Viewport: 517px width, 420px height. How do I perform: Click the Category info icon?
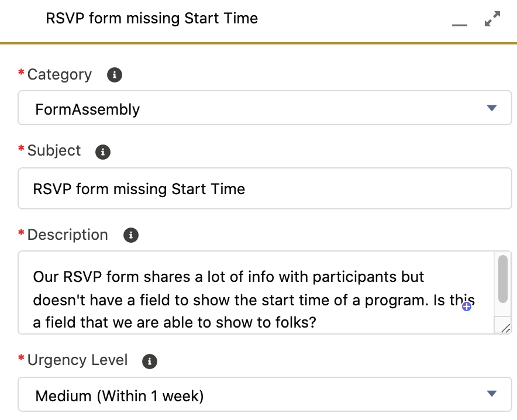(x=115, y=75)
